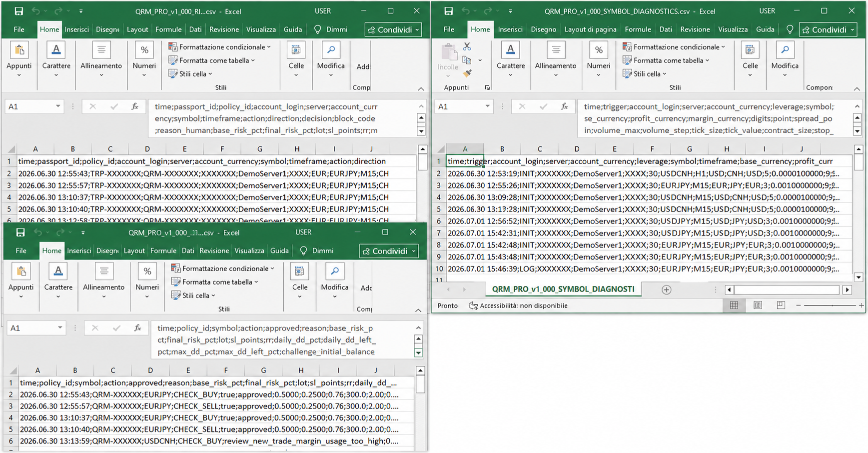Image resolution: width=868 pixels, height=453 pixels.
Task: Select QRM_PRO_v1_000_SYMBOL_DIAGNOSTI sheet tab
Action: tap(563, 289)
